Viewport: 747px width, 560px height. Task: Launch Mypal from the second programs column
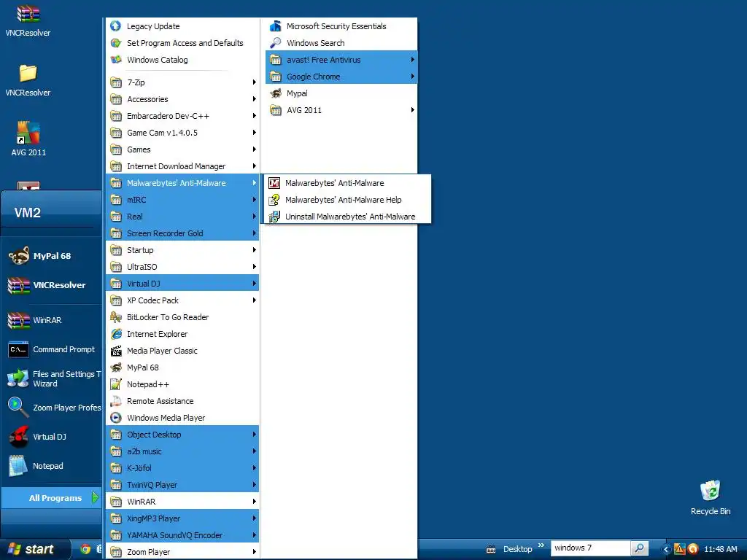point(341,93)
